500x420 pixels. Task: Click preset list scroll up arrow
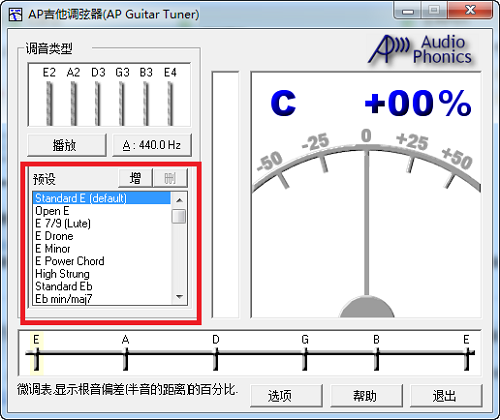(x=179, y=200)
